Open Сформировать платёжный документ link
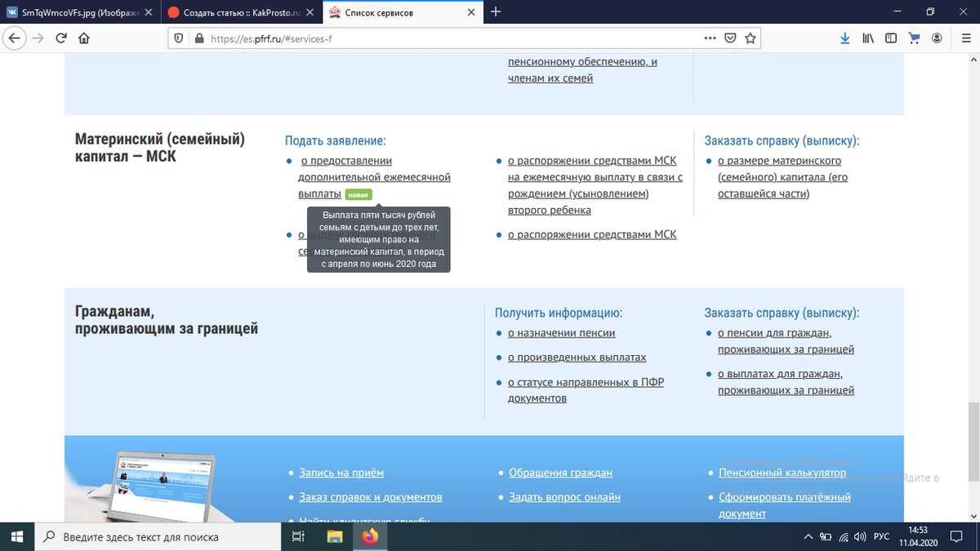The image size is (980, 551). [x=785, y=505]
